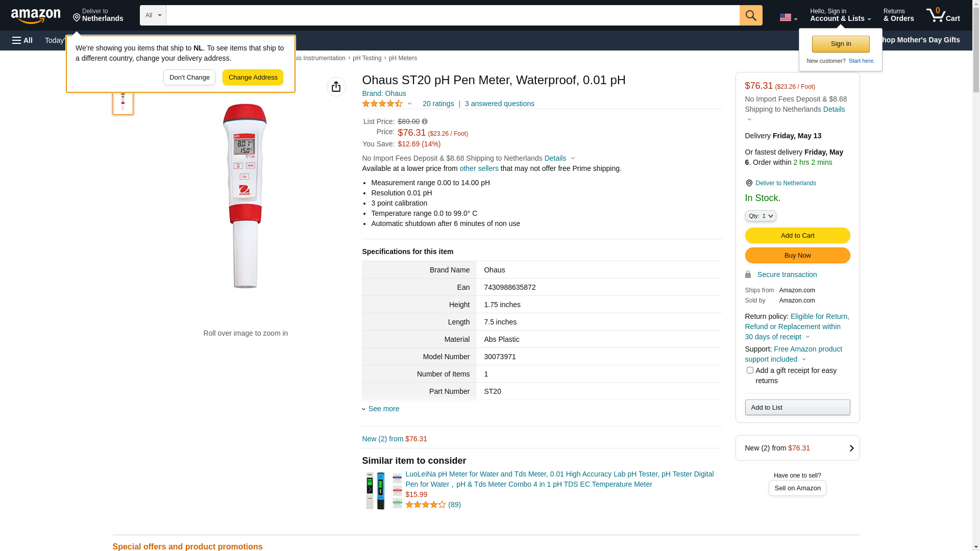Click into the search input field

pos(452,15)
